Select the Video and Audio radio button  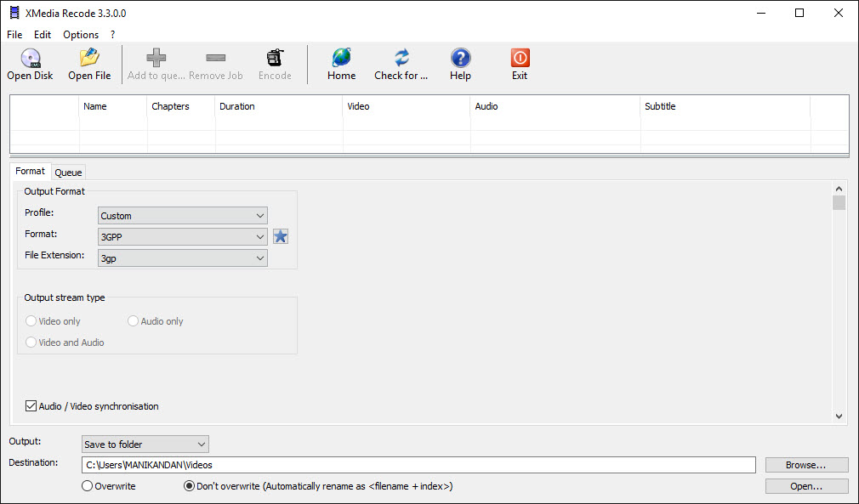[x=31, y=343]
